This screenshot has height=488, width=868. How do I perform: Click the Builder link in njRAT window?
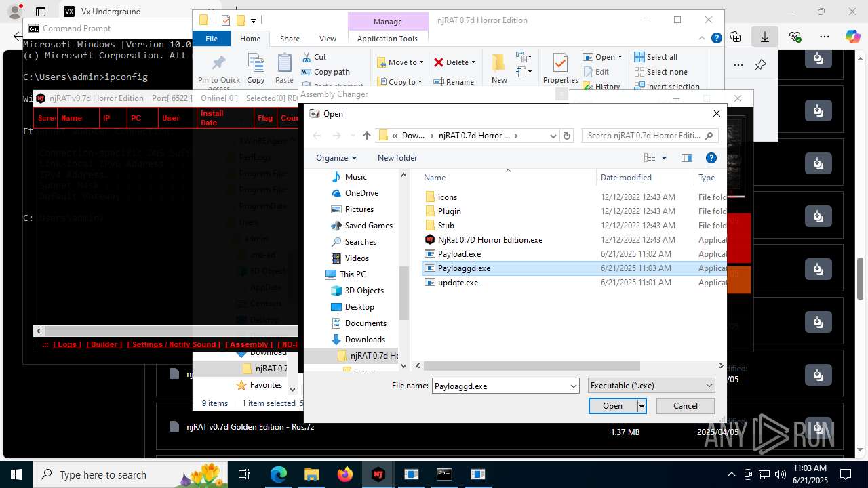(x=104, y=344)
